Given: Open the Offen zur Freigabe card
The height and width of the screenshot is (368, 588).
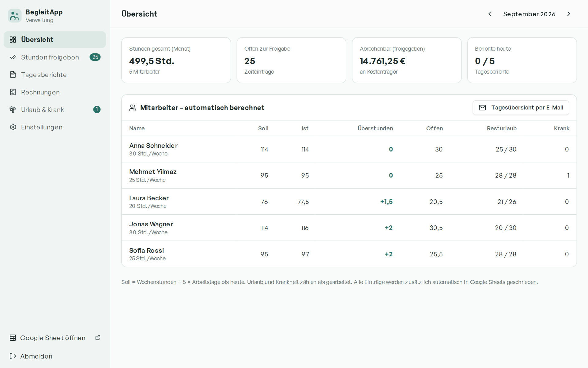Looking at the screenshot, I should [x=291, y=60].
